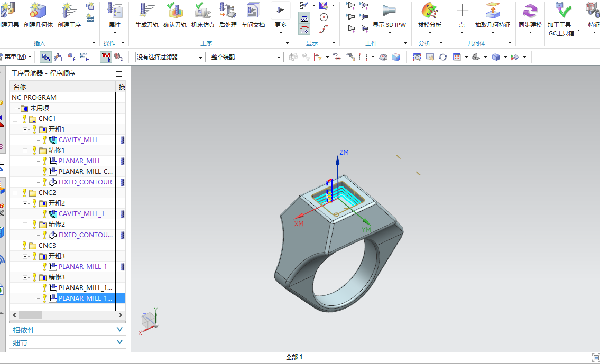Select the PLANAR_MILL_1 operation under 开粗3
The width and height of the screenshot is (600, 364).
82,266
